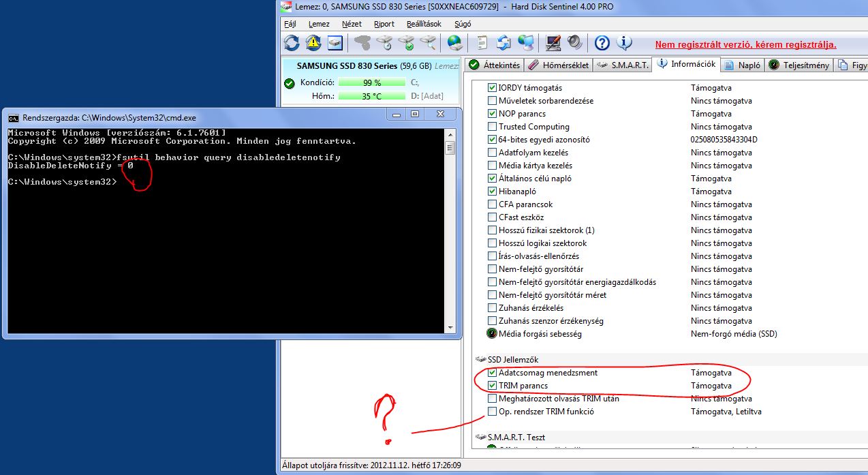Switch to the Hőmérséklet tab
This screenshot has height=475, width=868.
[x=559, y=65]
